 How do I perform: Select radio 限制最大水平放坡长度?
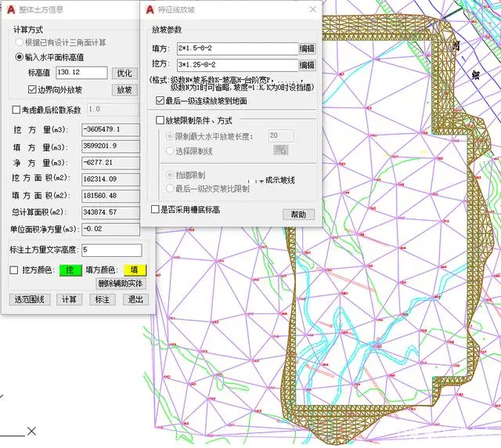[170, 136]
